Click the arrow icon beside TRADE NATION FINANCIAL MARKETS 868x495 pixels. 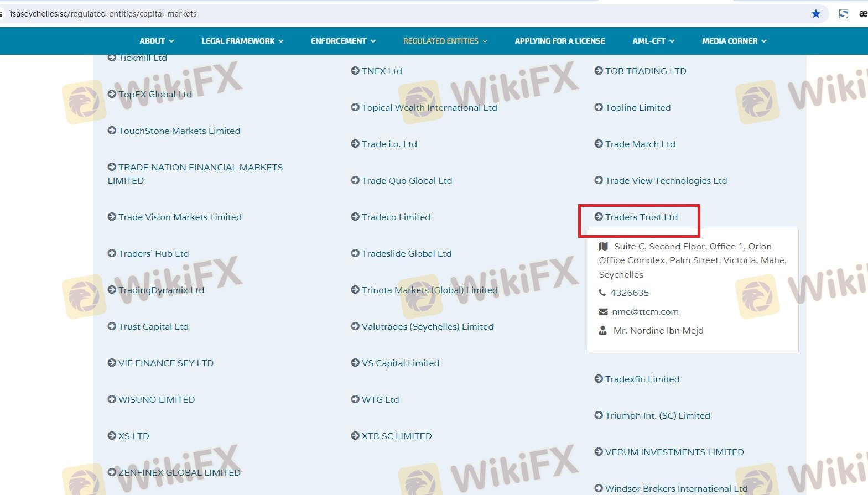click(x=112, y=167)
